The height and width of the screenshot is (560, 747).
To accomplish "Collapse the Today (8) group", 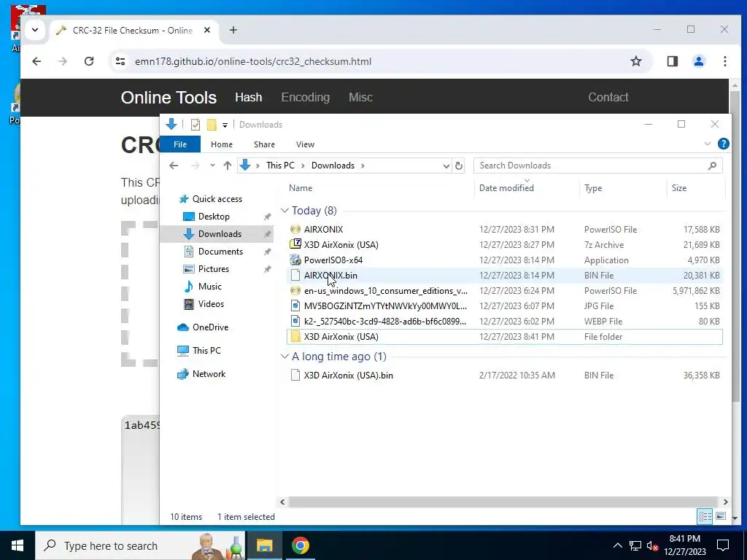I will click(x=285, y=211).
